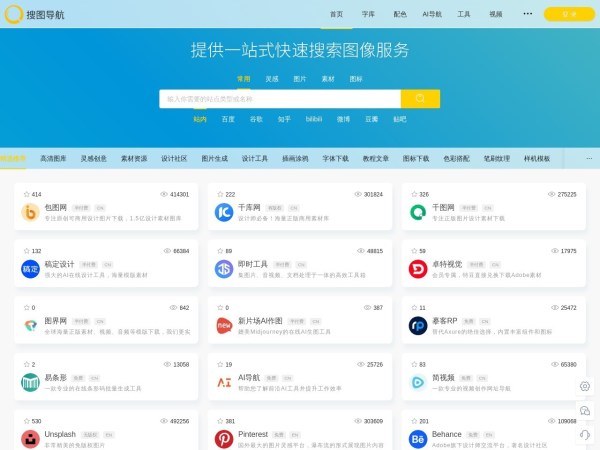The height and width of the screenshot is (450, 600).
Task: Select the 知乎 search source option
Action: [x=284, y=119]
